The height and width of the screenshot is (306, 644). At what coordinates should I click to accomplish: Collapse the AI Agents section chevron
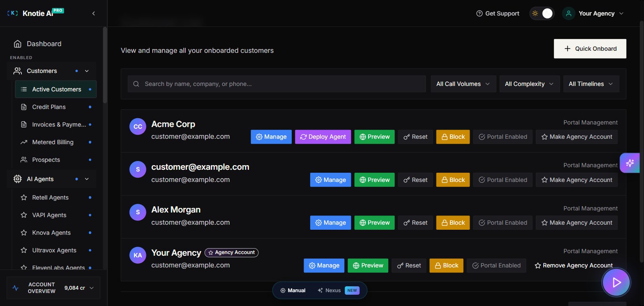point(87,179)
